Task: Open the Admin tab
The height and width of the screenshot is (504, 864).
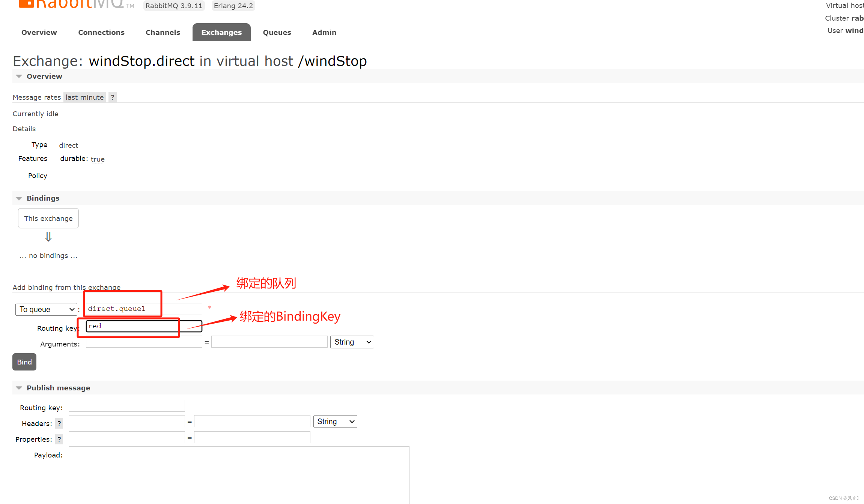Action: [324, 33]
